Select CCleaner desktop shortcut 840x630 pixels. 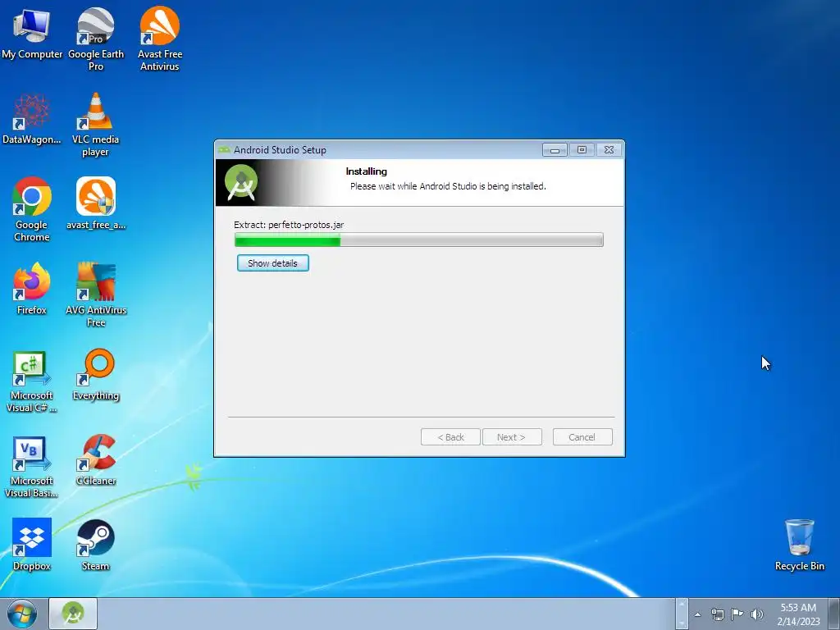pos(96,459)
